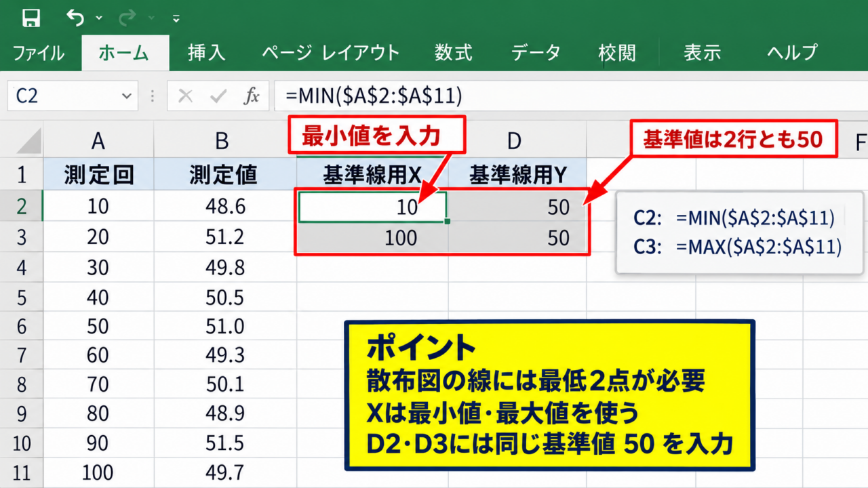Image resolution: width=868 pixels, height=488 pixels.
Task: Click the cell with value 51.0
Action: 226,327
